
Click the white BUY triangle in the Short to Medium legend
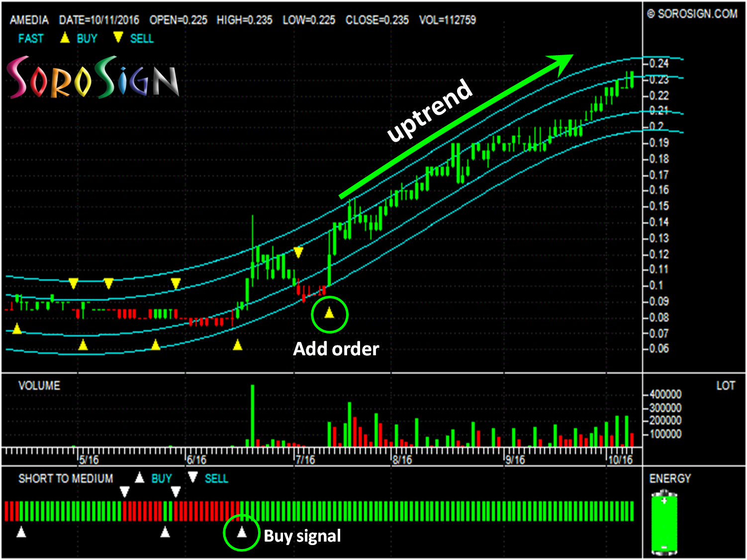[x=140, y=478]
